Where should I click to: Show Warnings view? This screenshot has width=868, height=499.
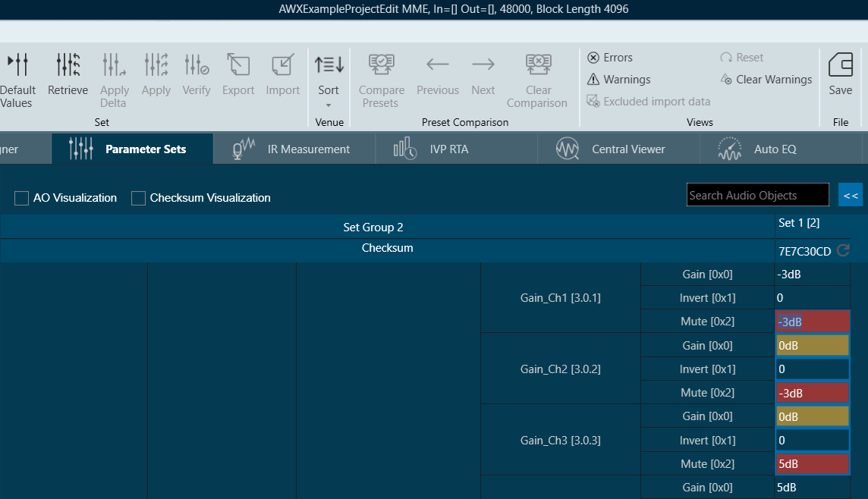point(619,80)
